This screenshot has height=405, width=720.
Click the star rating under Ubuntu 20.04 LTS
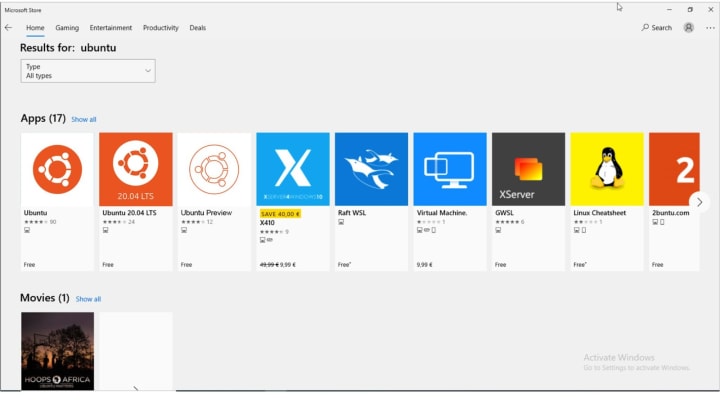point(114,222)
